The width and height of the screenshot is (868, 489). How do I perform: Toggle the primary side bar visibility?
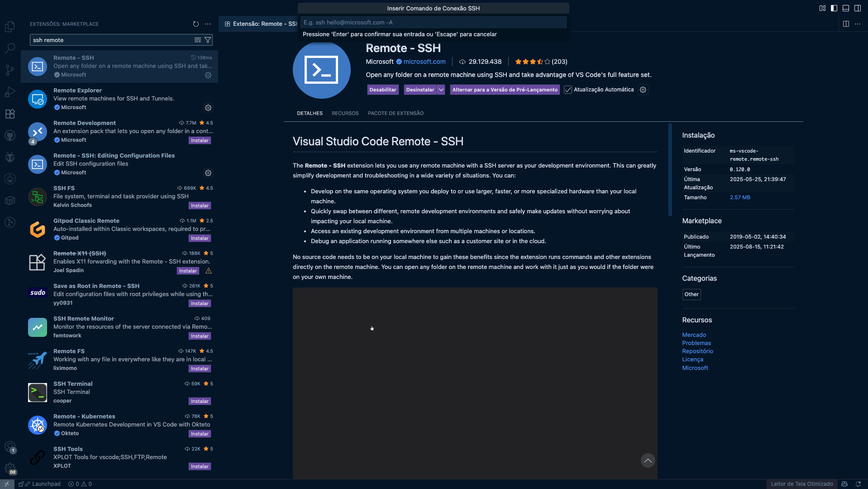834,8
